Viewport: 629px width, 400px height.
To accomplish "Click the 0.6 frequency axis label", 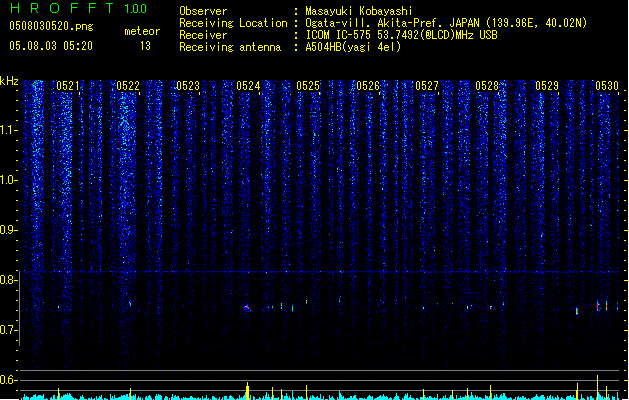I will pyautogui.click(x=9, y=380).
